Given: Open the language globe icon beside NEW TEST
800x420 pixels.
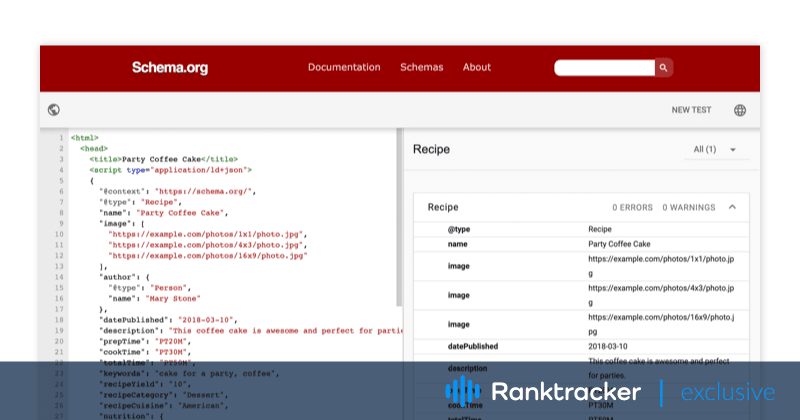Looking at the screenshot, I should tap(740, 110).
